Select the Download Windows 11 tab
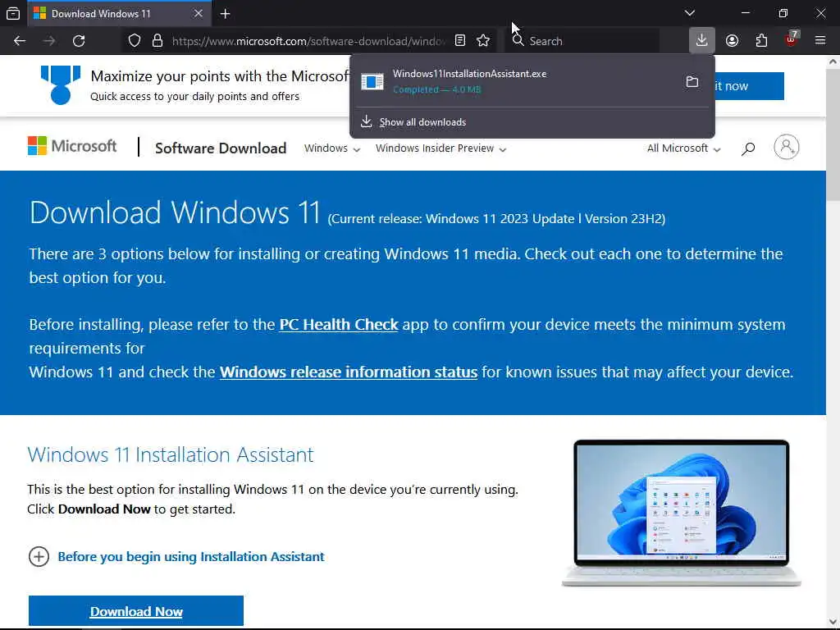The height and width of the screenshot is (630, 840). tap(119, 13)
